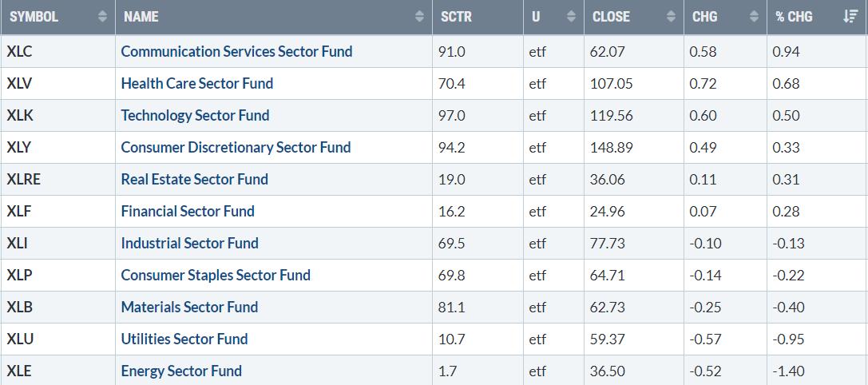This screenshot has width=868, height=385.
Task: Open Technology Sector Fund link
Action: [x=195, y=115]
